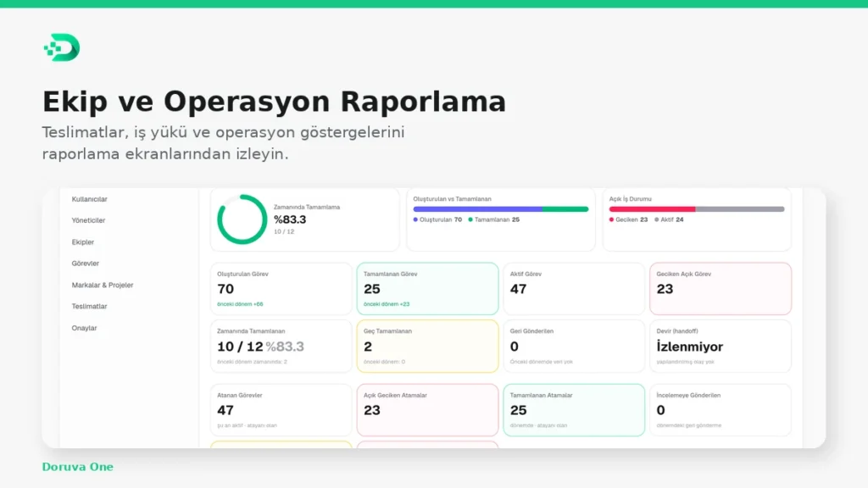Open Markalar & Projeler sidebar item
Screen dimensions: 868x488
[103, 285]
